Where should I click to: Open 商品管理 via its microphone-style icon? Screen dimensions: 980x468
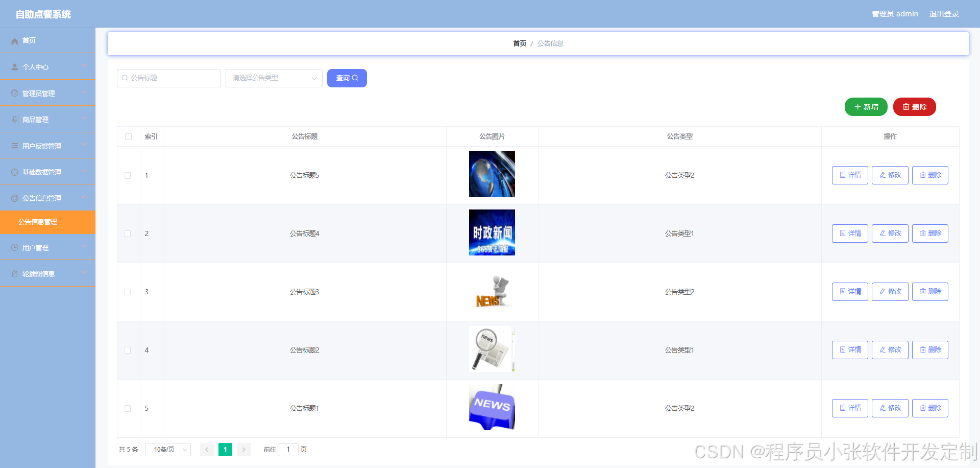[14, 119]
